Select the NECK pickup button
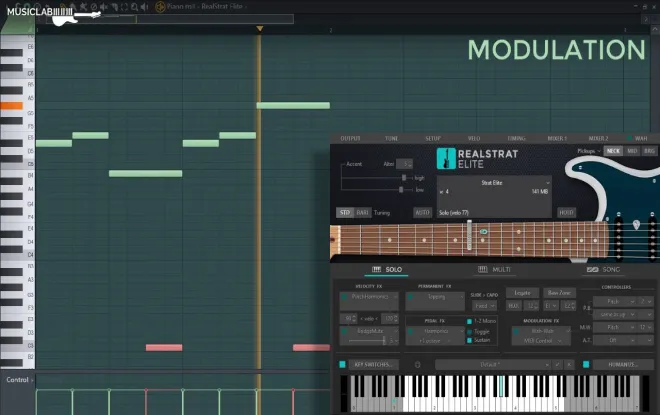The height and width of the screenshot is (415, 660). pyautogui.click(x=613, y=151)
